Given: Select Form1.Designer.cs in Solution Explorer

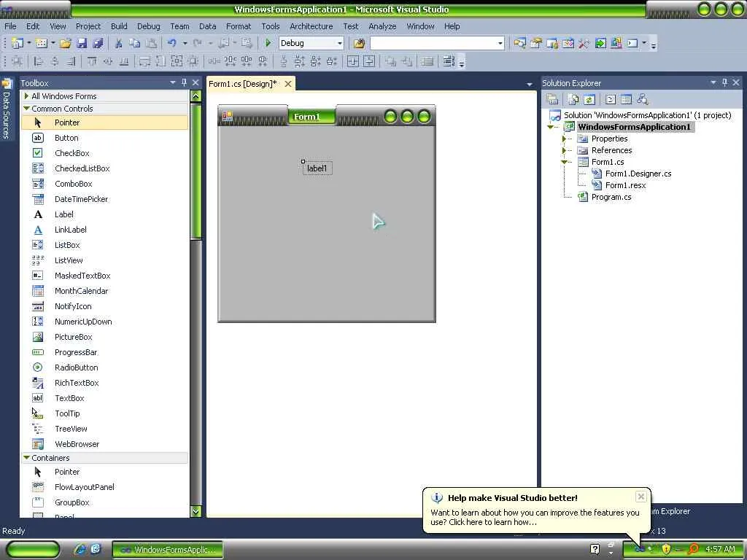Looking at the screenshot, I should coord(638,174).
